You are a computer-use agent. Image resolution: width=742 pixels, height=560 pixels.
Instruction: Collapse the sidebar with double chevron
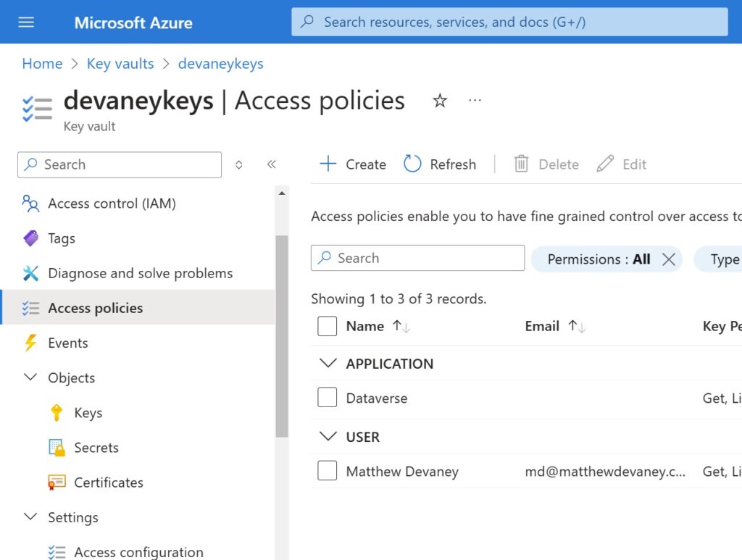(x=271, y=164)
